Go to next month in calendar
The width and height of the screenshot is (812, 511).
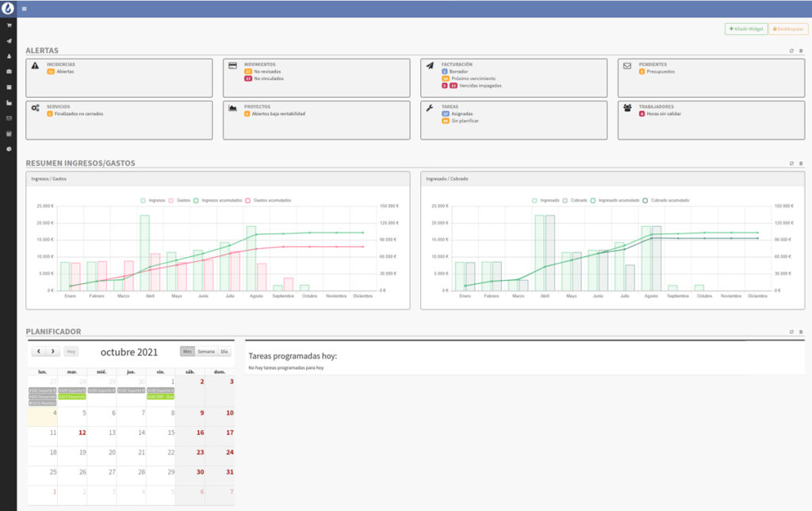tap(53, 352)
